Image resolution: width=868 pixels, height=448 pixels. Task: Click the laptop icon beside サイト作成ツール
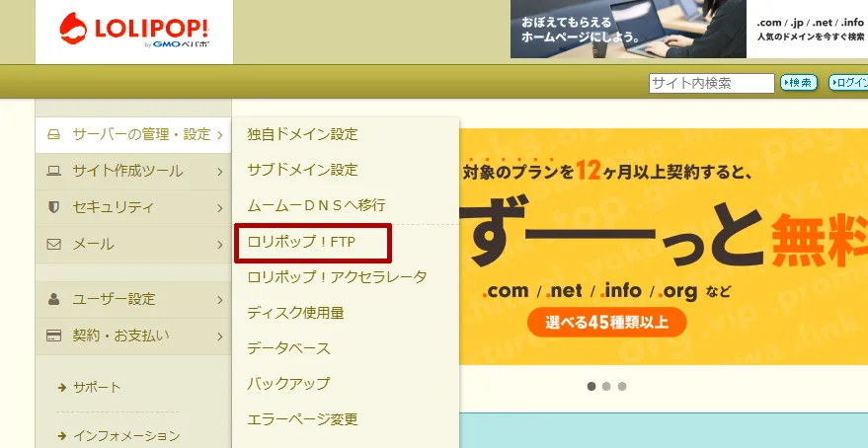point(54,171)
